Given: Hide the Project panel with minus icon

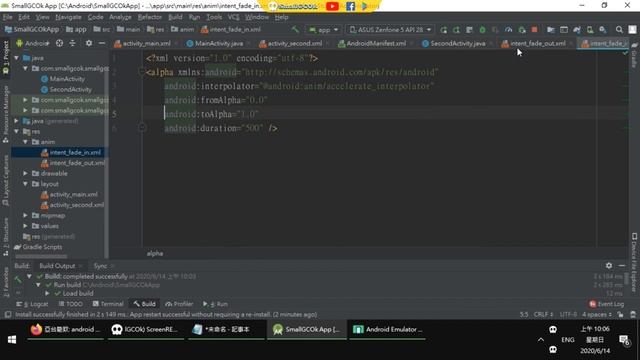Looking at the screenshot, I should tap(102, 43).
